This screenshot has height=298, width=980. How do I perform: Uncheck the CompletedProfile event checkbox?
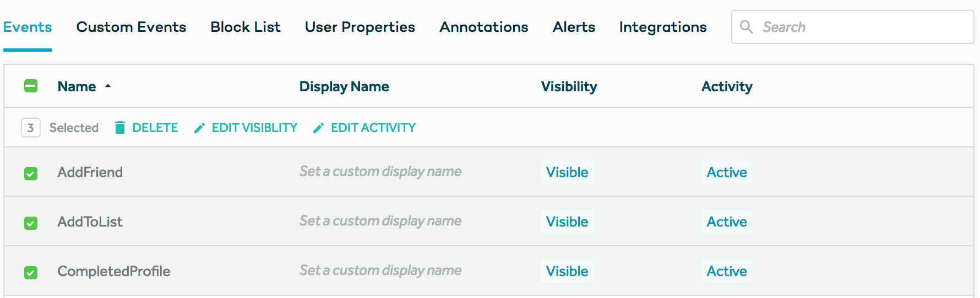pos(31,273)
